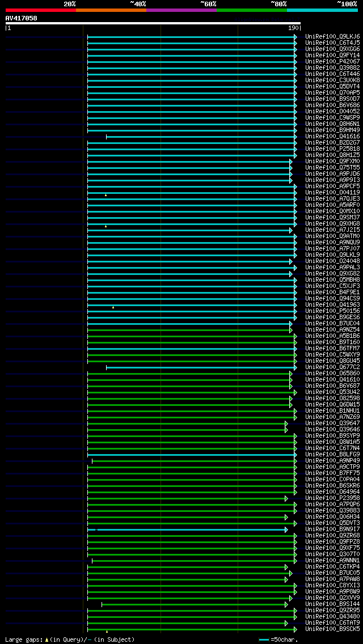The width and height of the screenshot is (363, 644).
Task: Select the UniRef100_Q39647 label
Action: coord(332,423)
